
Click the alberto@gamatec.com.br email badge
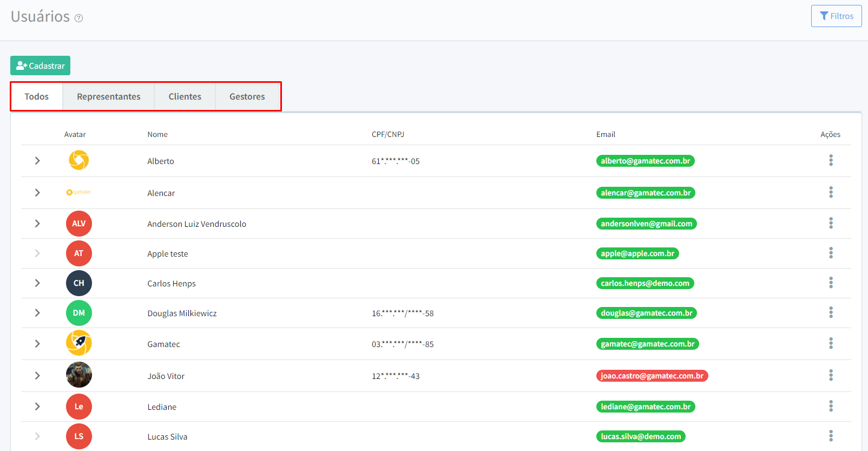[646, 161]
